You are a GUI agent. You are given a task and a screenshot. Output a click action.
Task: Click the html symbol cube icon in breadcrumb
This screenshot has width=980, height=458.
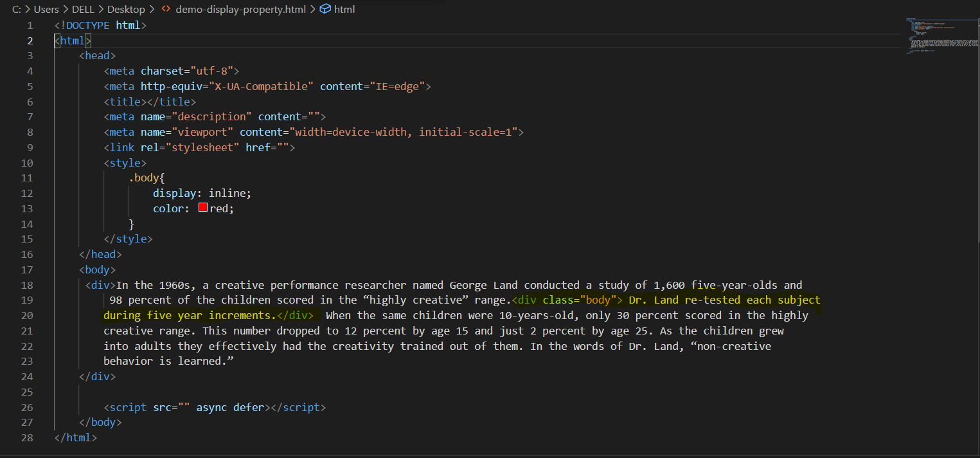tap(325, 9)
